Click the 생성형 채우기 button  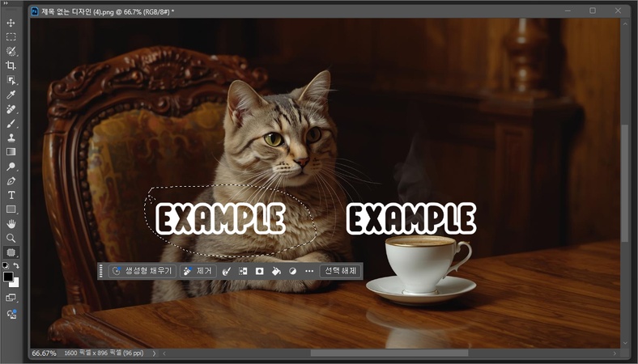click(142, 272)
